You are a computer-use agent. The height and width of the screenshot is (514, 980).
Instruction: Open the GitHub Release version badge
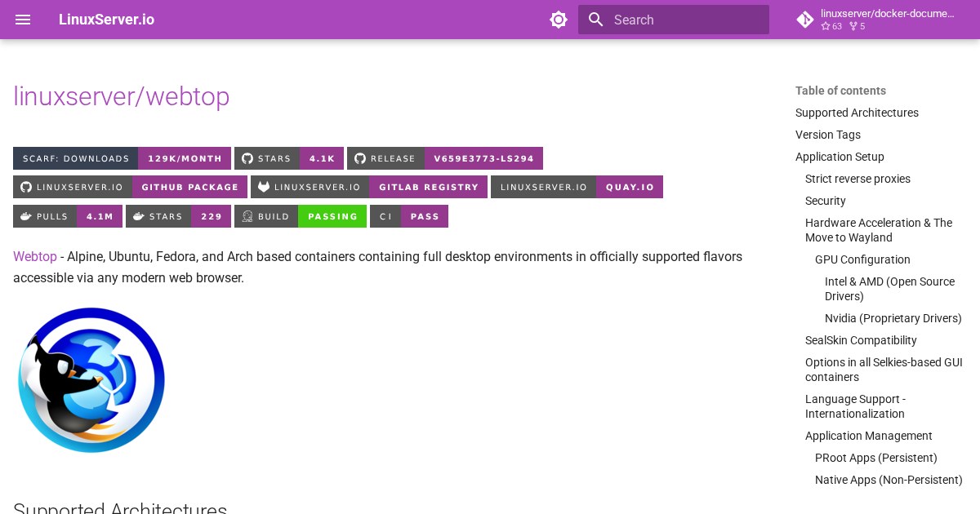pos(445,158)
